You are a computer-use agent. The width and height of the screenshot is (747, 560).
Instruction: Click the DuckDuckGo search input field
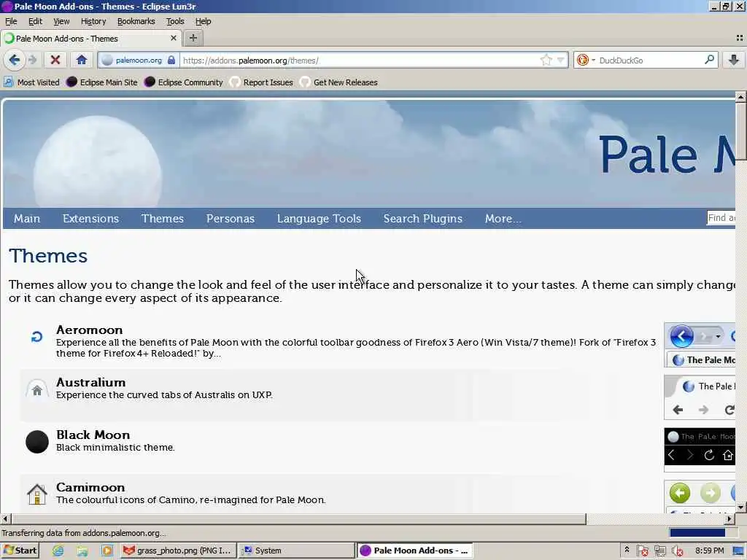[650, 61]
